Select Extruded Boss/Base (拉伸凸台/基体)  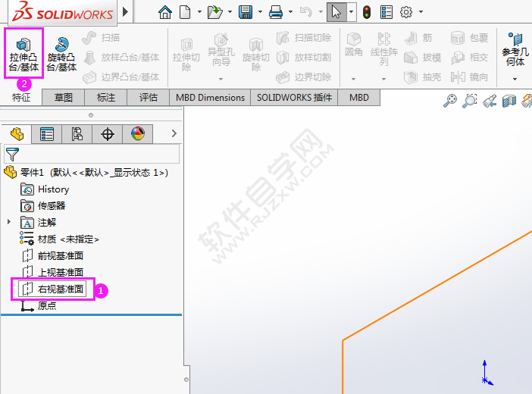tap(23, 54)
